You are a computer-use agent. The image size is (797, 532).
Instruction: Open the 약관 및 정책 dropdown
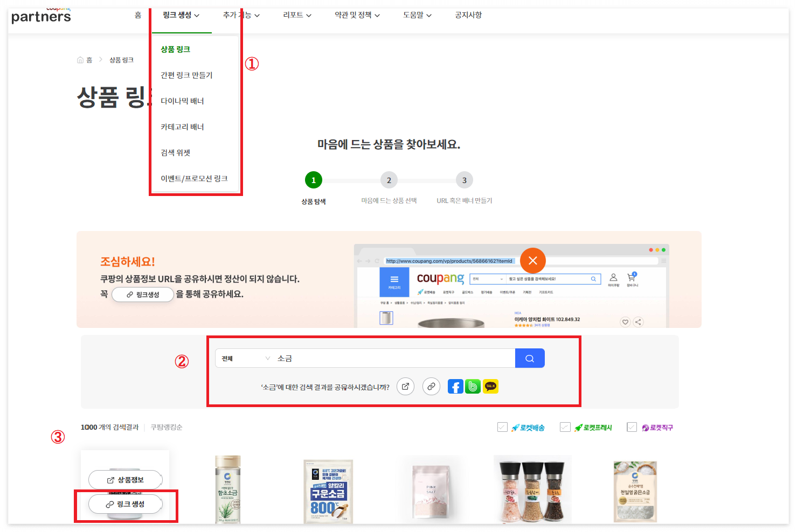[357, 15]
